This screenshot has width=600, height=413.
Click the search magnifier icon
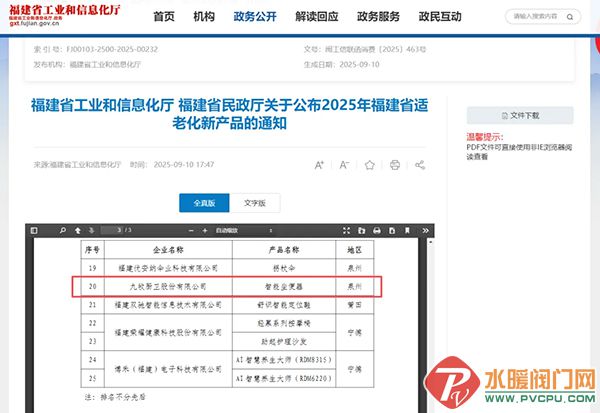click(570, 17)
